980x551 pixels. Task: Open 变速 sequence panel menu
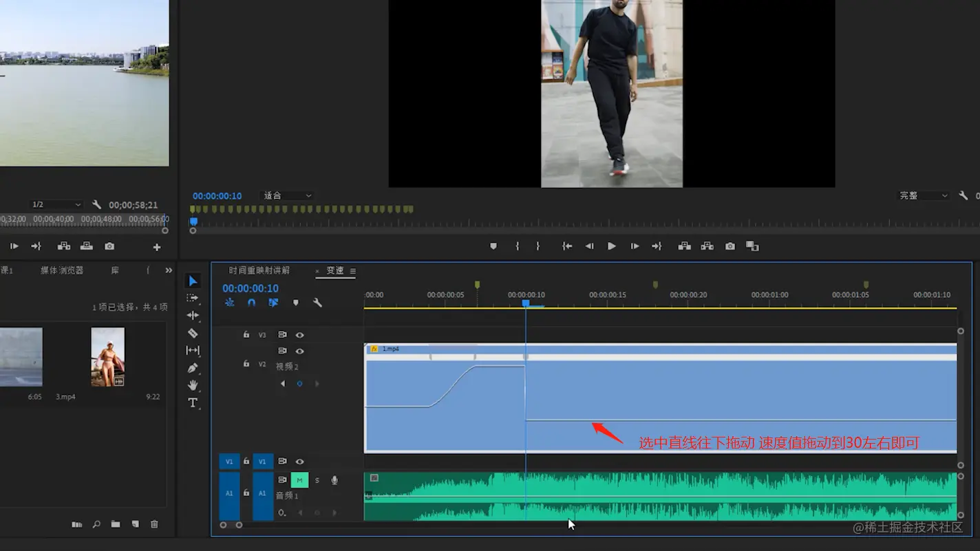353,271
